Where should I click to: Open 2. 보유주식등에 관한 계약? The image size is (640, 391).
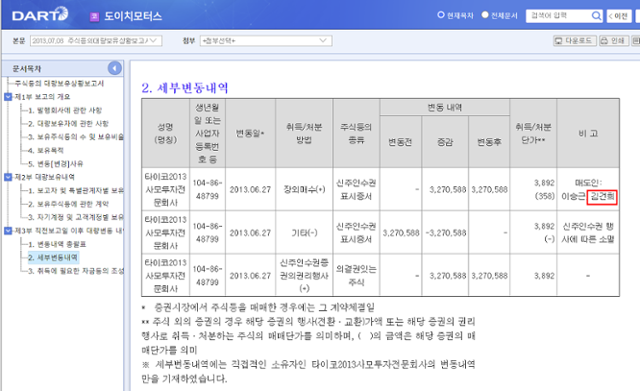pos(68,204)
